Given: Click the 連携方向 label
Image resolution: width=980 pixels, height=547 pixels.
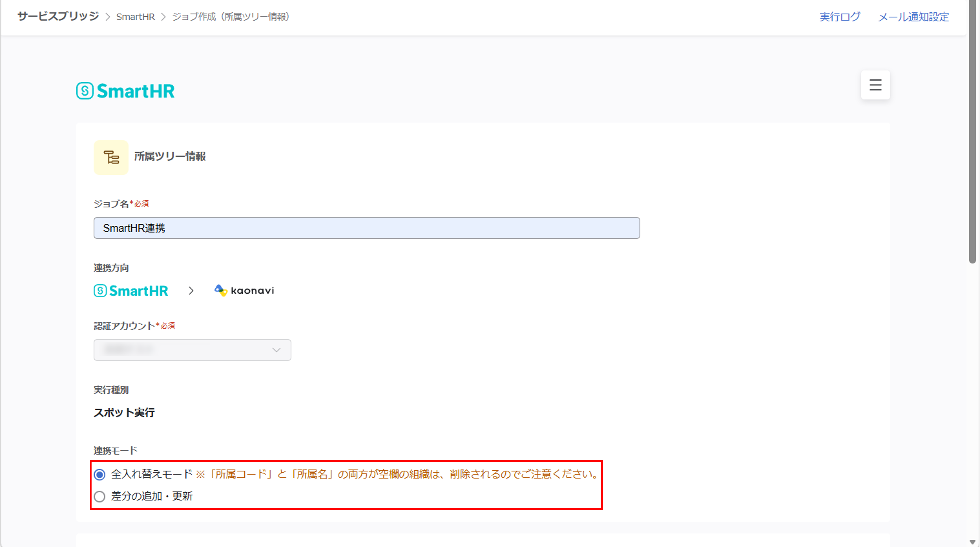Looking at the screenshot, I should (111, 268).
